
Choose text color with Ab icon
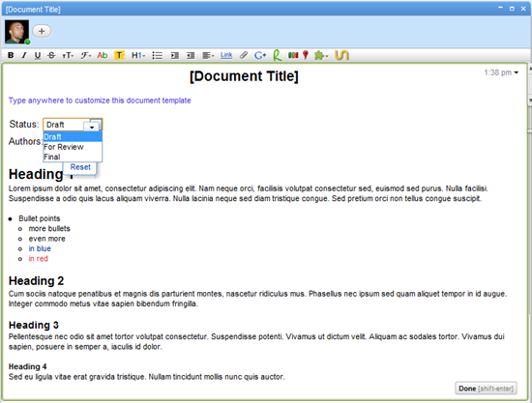103,55
